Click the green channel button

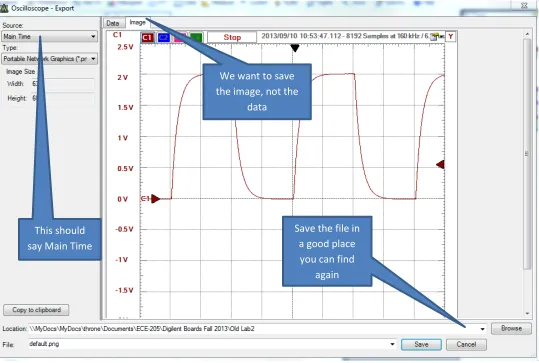click(x=196, y=37)
